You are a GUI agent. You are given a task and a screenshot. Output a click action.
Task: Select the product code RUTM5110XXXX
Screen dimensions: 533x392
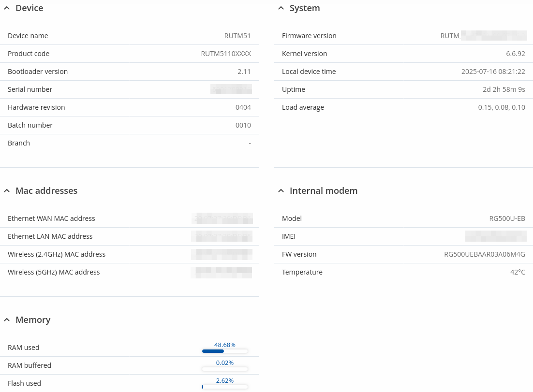coord(226,54)
